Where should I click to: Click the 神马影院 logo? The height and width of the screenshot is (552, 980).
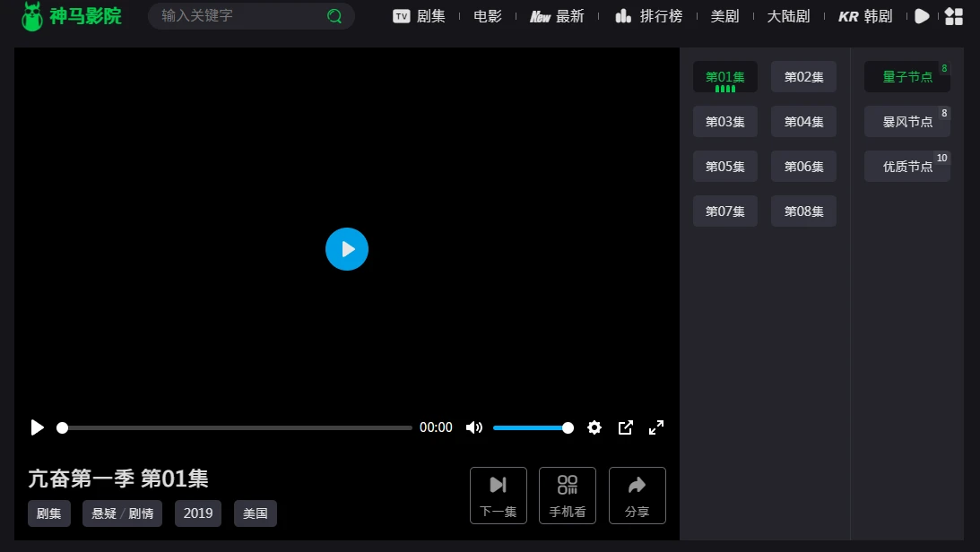pos(71,16)
